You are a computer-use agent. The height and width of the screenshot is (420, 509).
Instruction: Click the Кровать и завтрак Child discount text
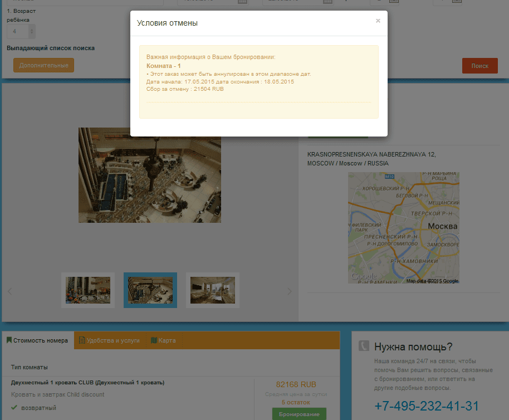[58, 395]
